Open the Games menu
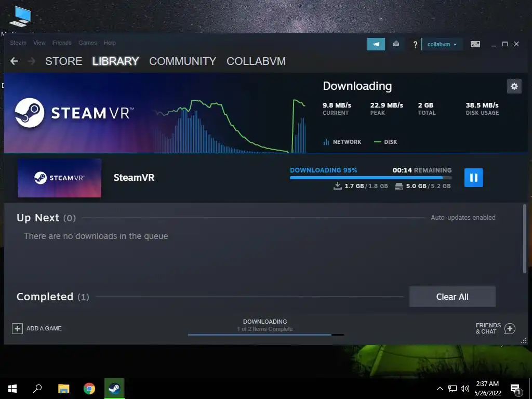Viewport: 532px width, 399px height. 87,43
